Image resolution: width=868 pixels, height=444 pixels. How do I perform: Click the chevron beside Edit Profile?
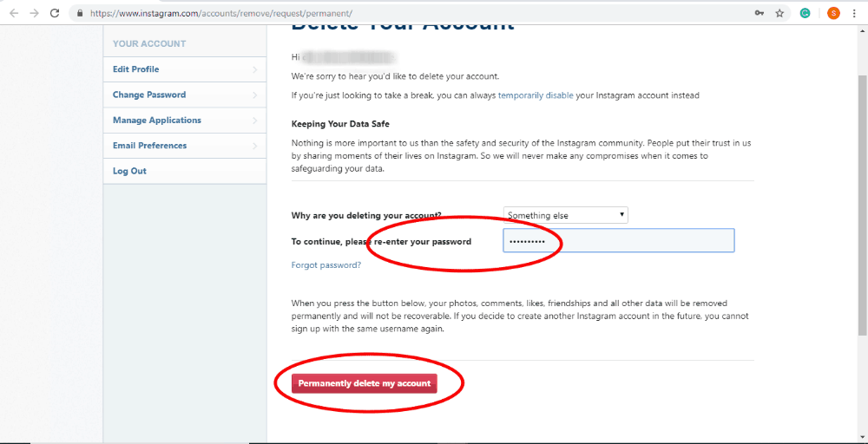(x=254, y=69)
